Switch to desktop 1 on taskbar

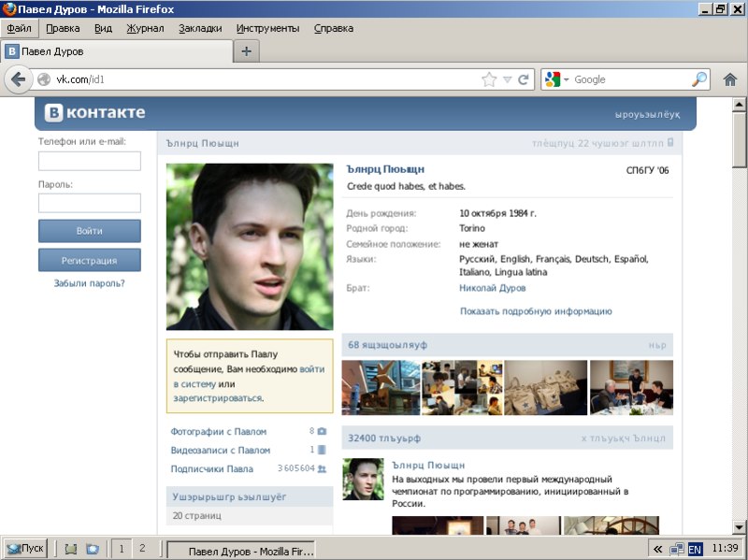122,549
